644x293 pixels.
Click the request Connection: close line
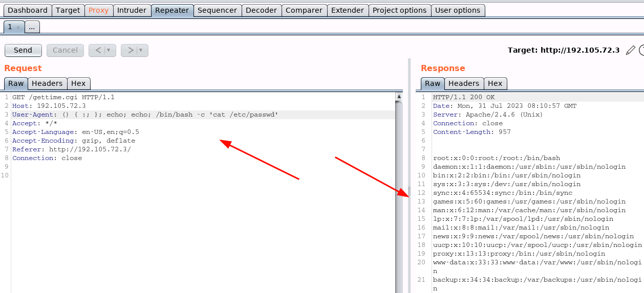point(47,158)
